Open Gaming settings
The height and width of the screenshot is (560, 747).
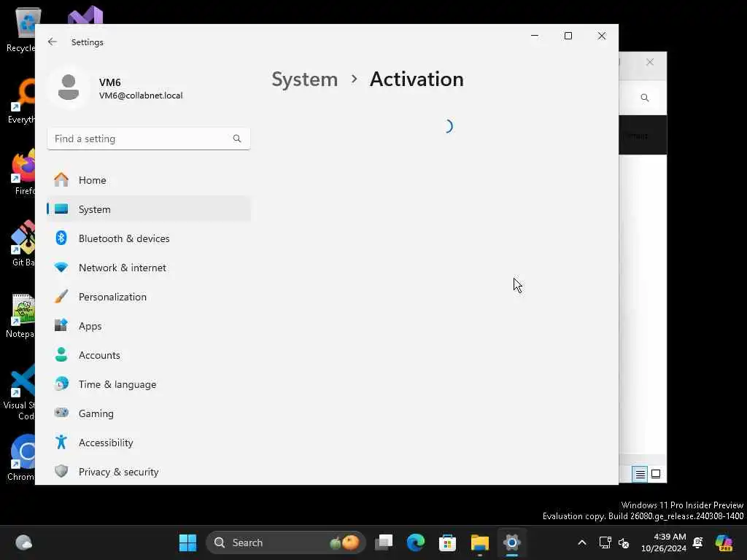pyautogui.click(x=149, y=413)
